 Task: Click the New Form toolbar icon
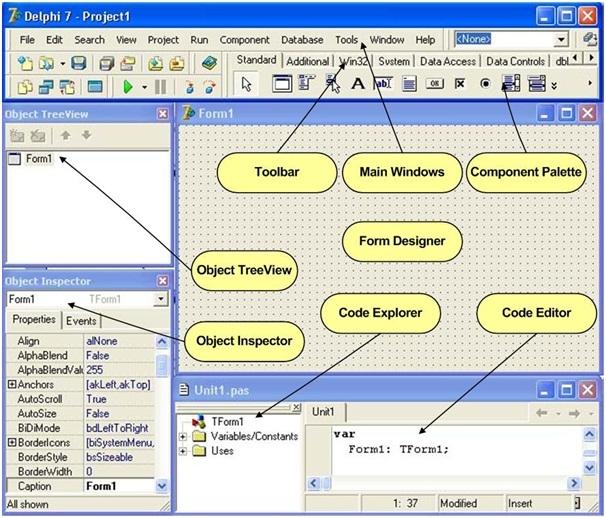point(95,87)
